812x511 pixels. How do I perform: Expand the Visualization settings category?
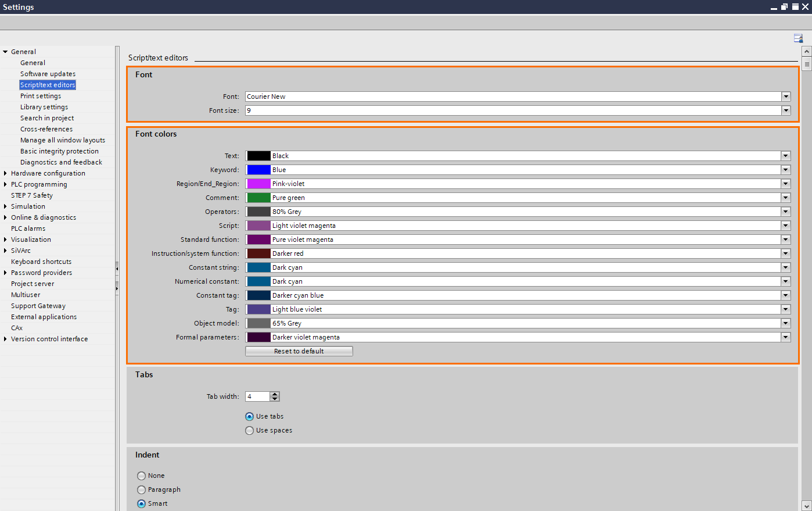[x=5, y=239]
